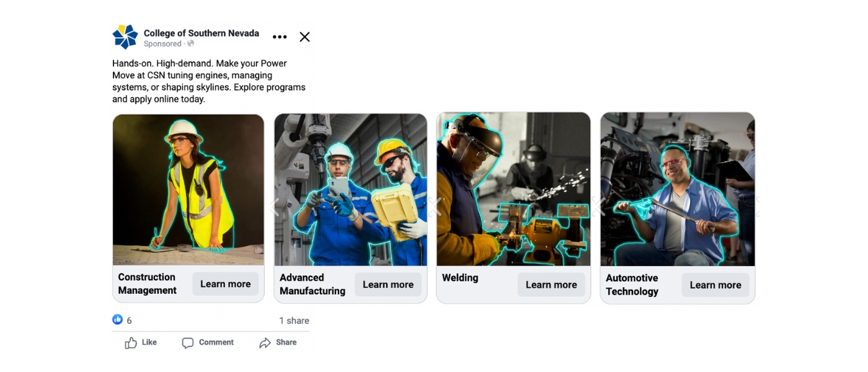The height and width of the screenshot is (372, 868).
Task: Click Learn more for Advanced Manufacturing
Action: [x=388, y=285]
